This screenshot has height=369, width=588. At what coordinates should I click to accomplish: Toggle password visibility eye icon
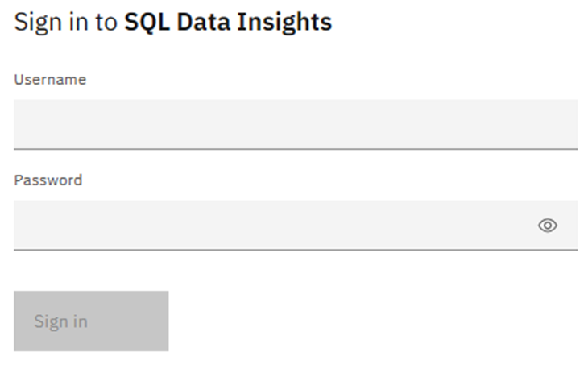pos(547,226)
